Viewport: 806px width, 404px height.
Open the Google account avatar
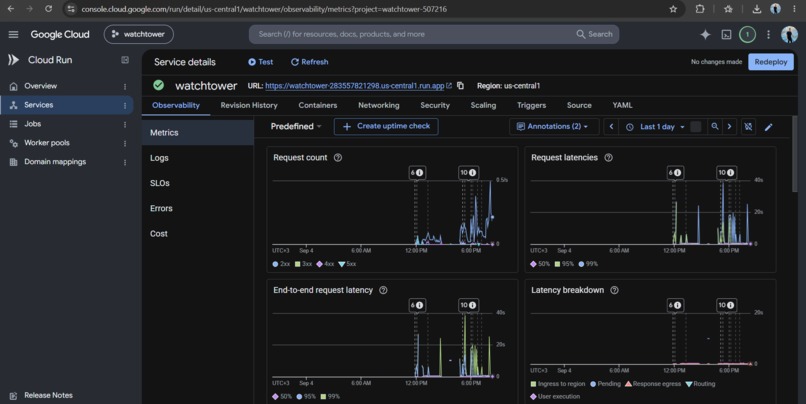point(789,34)
